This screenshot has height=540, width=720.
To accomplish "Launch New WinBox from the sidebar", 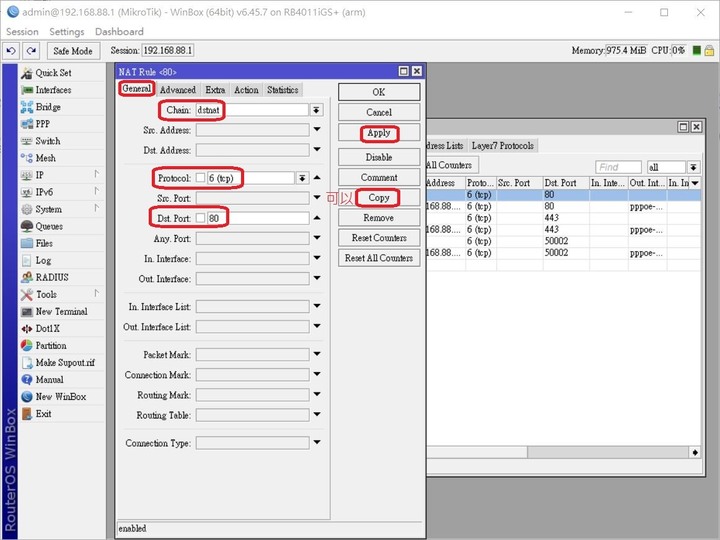I will 61,396.
